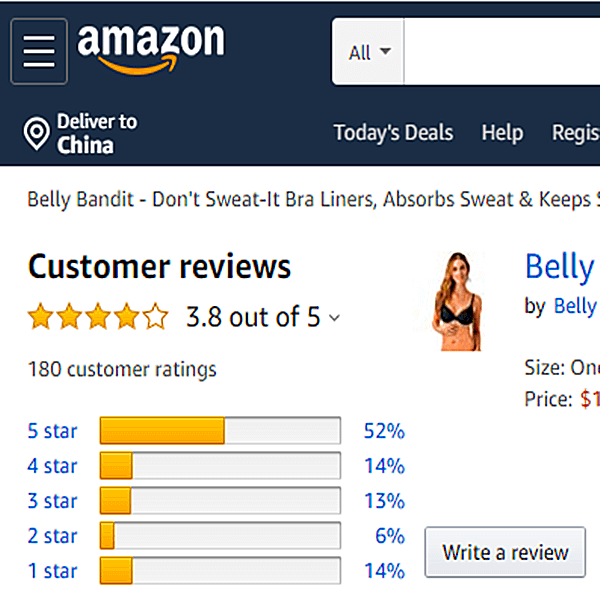Open the All departments search dropdown
The image size is (600, 600).
(x=369, y=53)
